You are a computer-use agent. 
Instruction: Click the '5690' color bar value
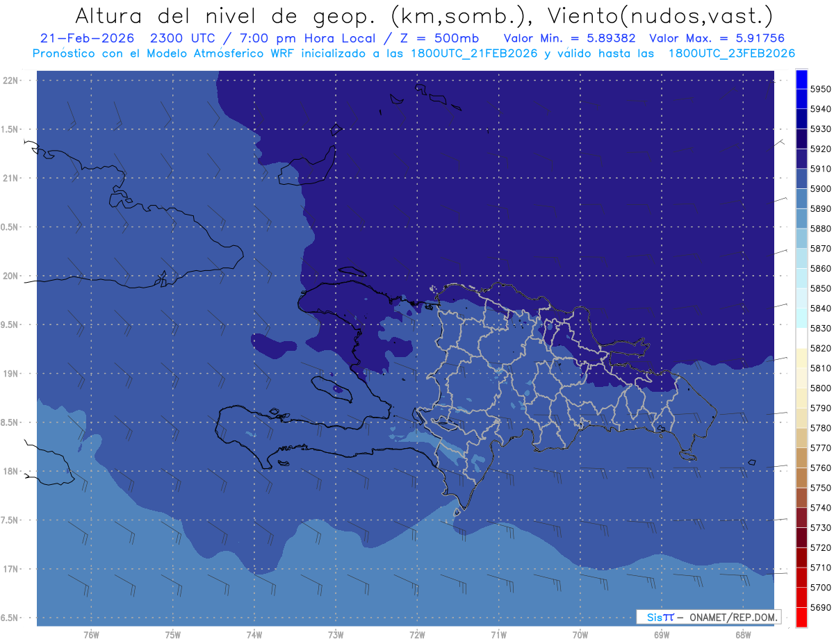click(x=820, y=607)
